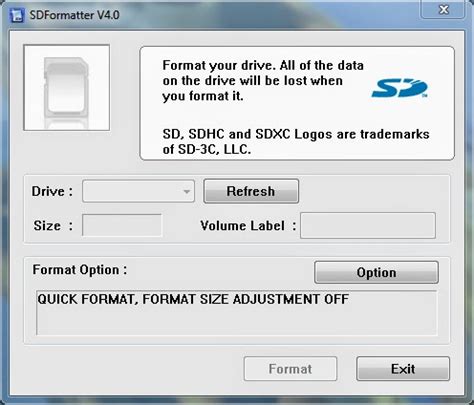The image size is (474, 405).
Task: Click the 'Size :' label
Action: coord(53,226)
